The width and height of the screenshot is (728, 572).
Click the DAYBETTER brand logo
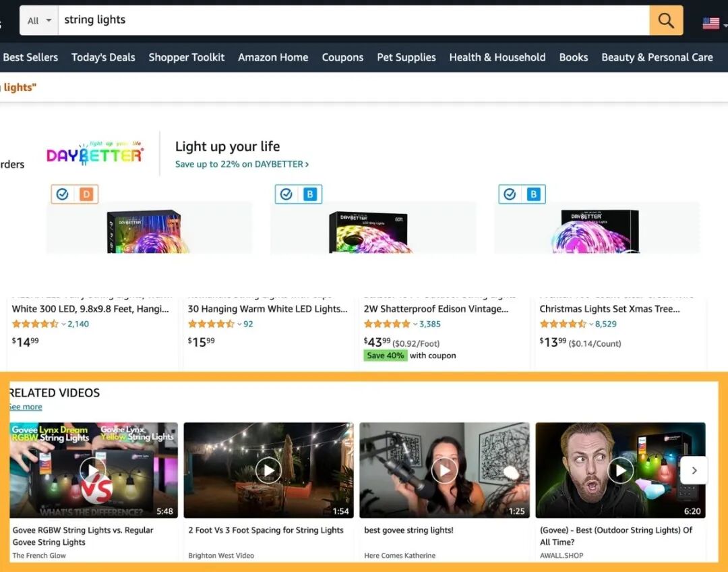pyautogui.click(x=95, y=153)
